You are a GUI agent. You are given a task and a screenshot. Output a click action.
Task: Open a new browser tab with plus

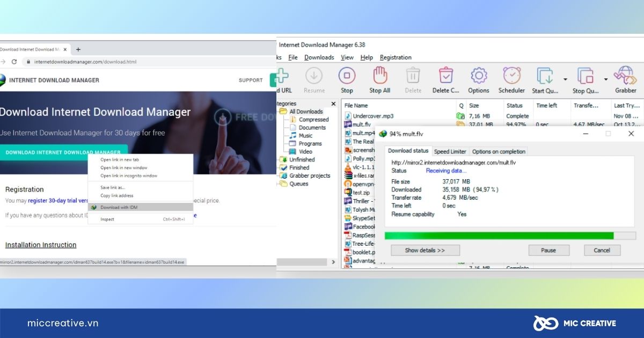tap(78, 49)
